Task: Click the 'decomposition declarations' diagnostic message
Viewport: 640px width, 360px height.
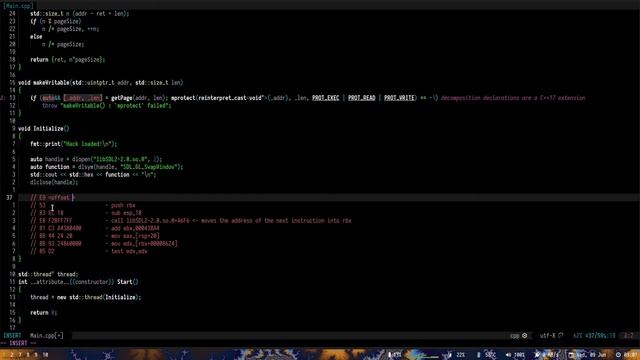Action: [513, 98]
